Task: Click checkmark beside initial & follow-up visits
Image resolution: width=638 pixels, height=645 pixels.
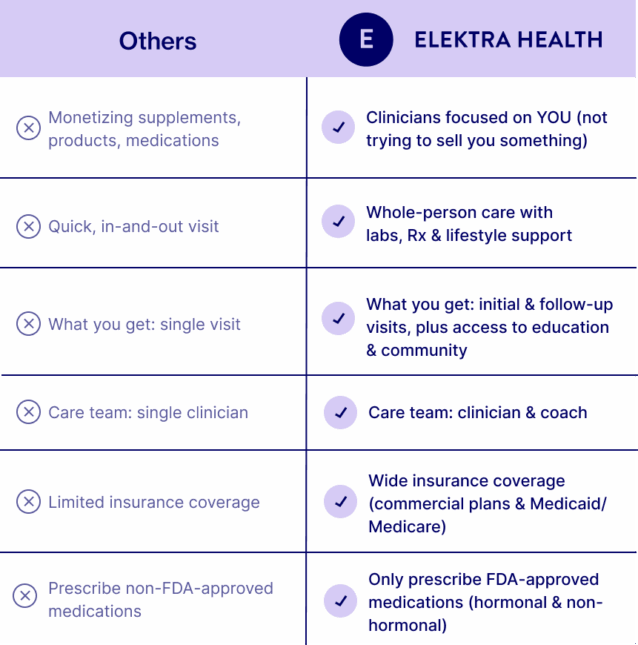Action: coord(338,318)
